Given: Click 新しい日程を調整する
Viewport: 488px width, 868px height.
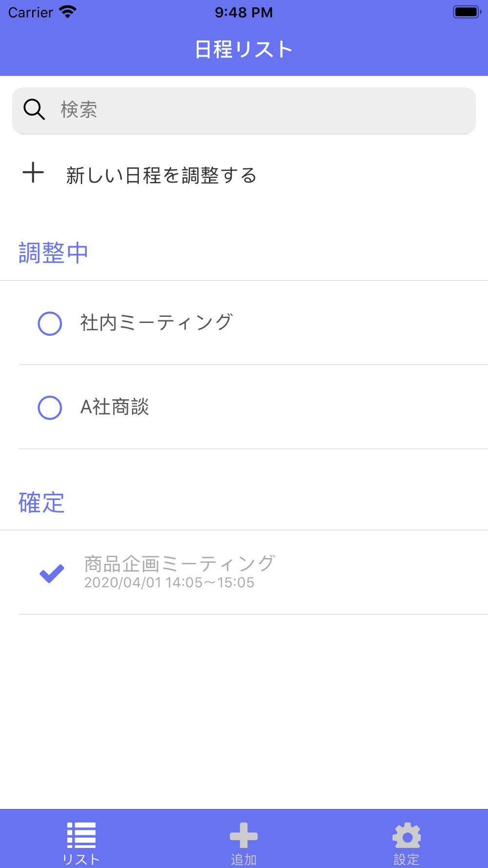Looking at the screenshot, I should (x=162, y=175).
